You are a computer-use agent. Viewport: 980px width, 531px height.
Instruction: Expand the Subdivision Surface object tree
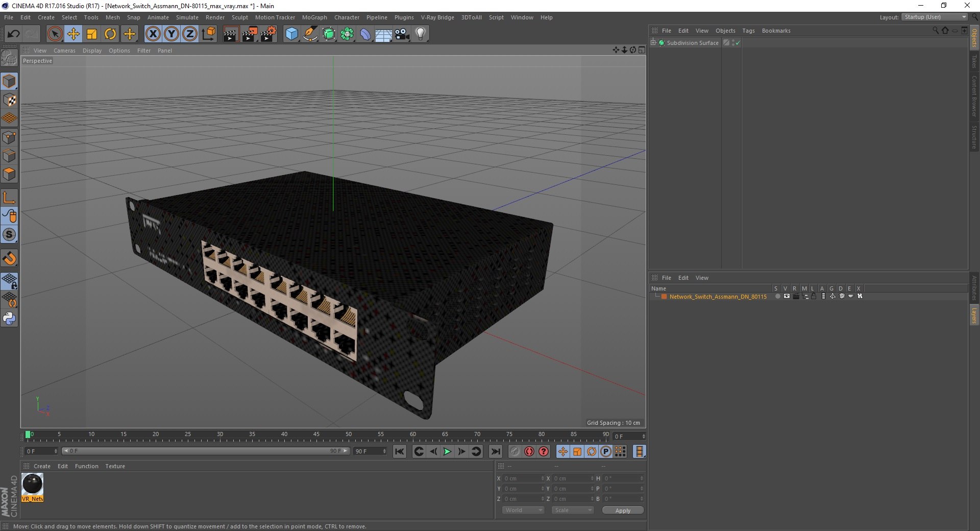[x=653, y=43]
